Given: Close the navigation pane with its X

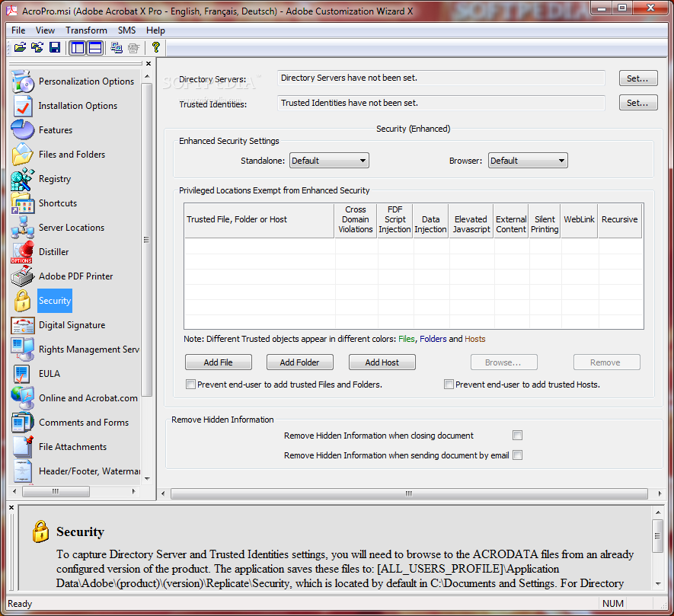Looking at the screenshot, I should point(149,64).
